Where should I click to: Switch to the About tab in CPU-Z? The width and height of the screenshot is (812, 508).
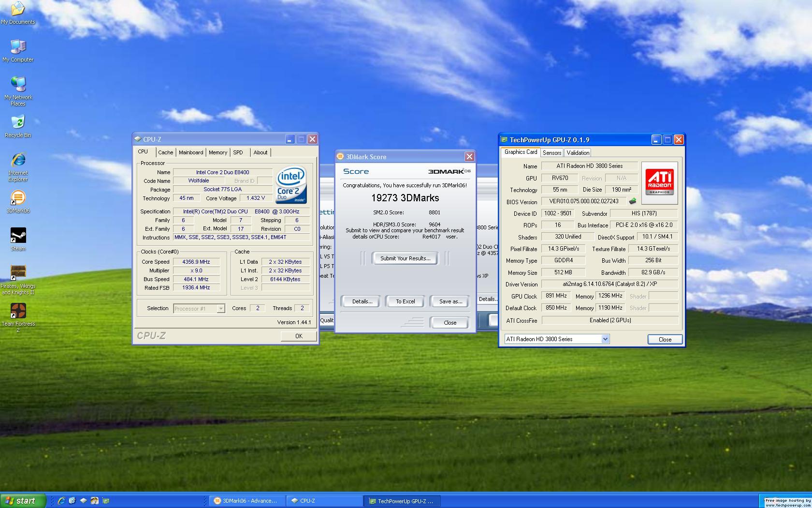pyautogui.click(x=261, y=152)
